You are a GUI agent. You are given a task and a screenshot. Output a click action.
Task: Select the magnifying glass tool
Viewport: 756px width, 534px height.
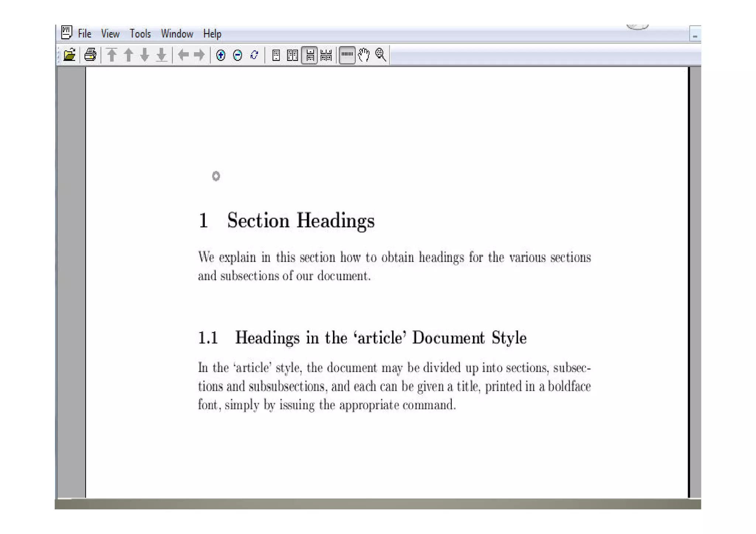point(381,55)
